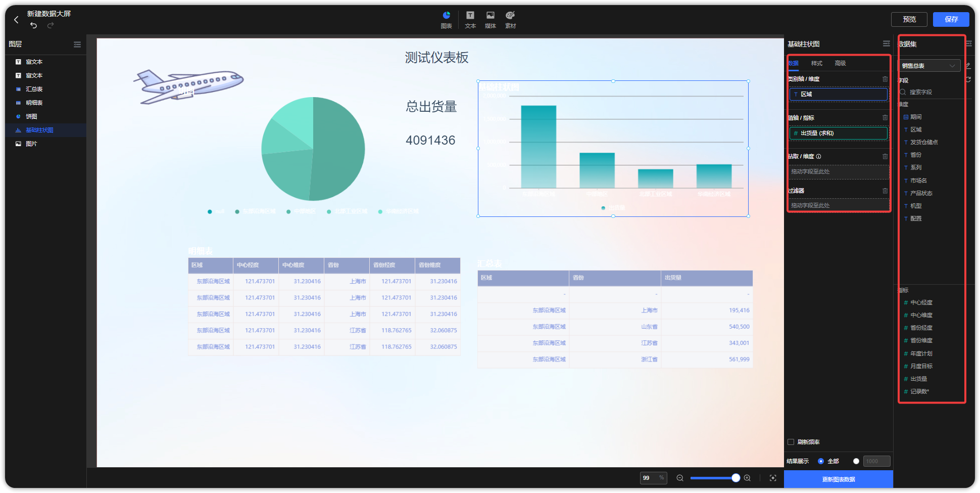The image size is (980, 493).
Task: Select the 产品状态 dimension field
Action: (921, 193)
